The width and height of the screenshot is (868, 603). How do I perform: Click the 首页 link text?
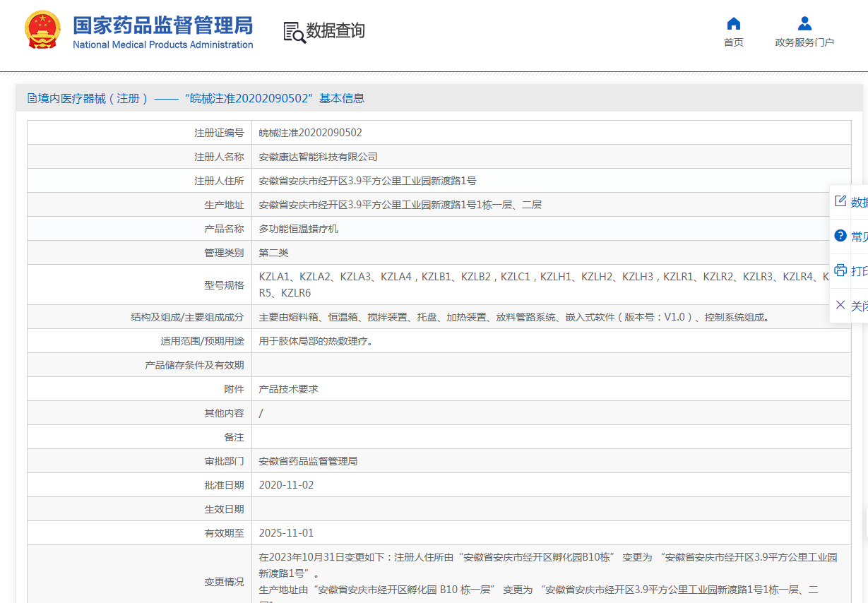[x=734, y=42]
